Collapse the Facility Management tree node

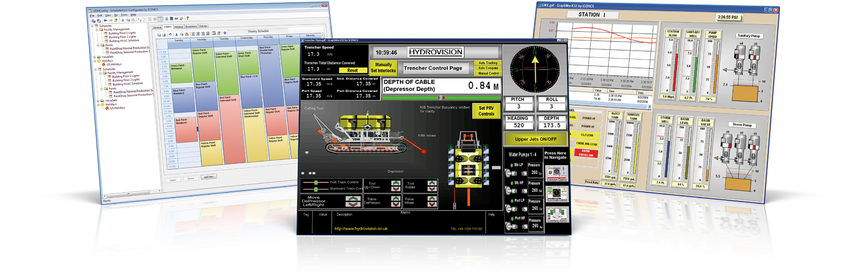[x=99, y=29]
